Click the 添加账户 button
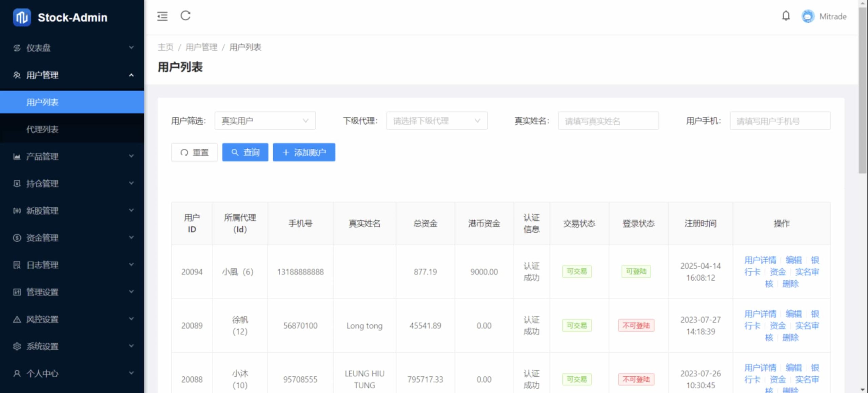The image size is (868, 393). click(304, 152)
